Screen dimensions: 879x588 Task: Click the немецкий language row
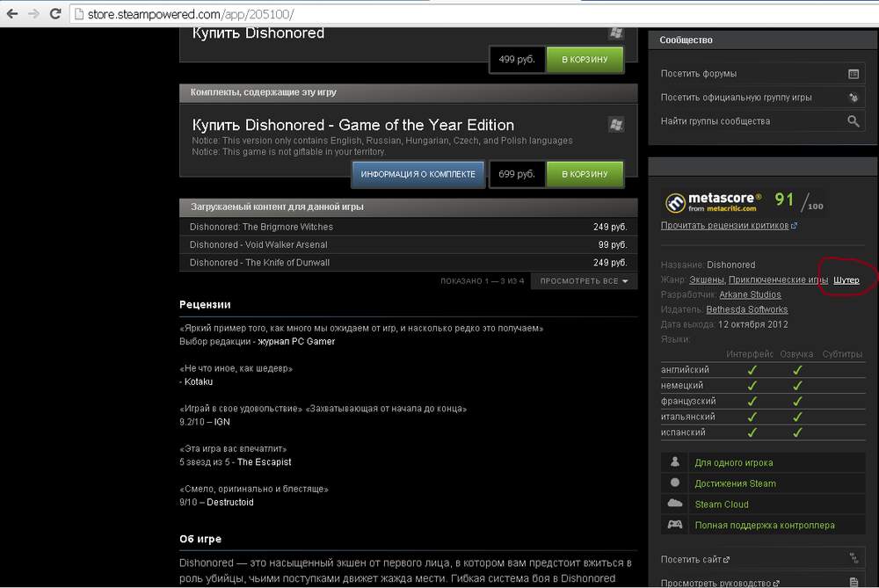tap(762, 386)
